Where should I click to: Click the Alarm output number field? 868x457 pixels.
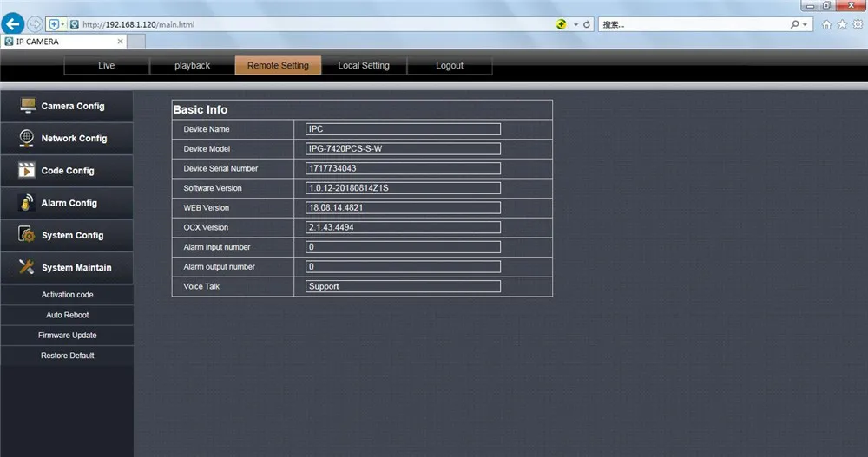click(x=403, y=267)
